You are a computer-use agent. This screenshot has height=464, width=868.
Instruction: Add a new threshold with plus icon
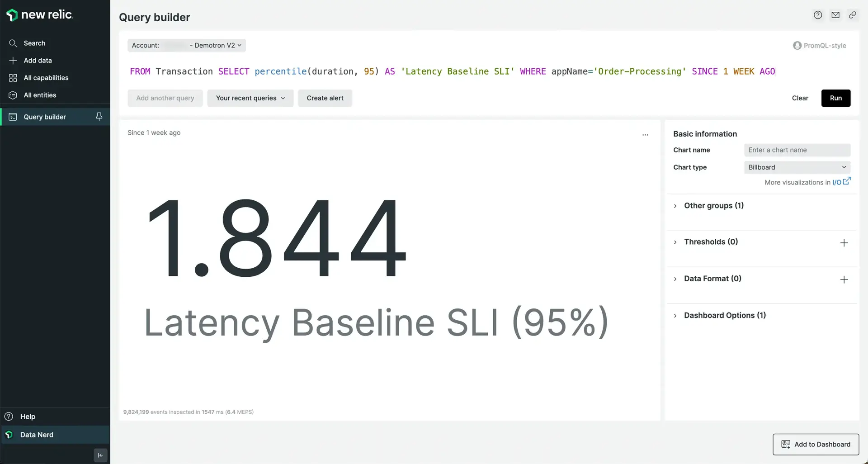click(x=844, y=243)
